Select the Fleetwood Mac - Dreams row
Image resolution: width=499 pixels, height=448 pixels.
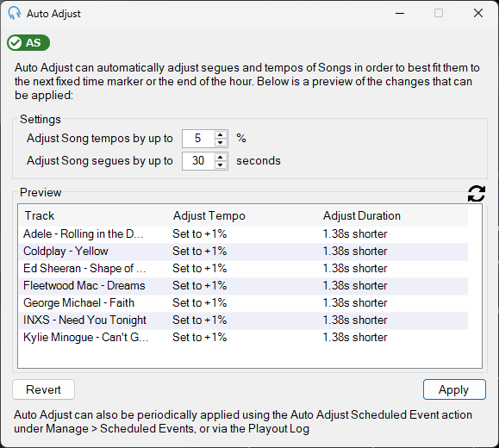(x=243, y=286)
